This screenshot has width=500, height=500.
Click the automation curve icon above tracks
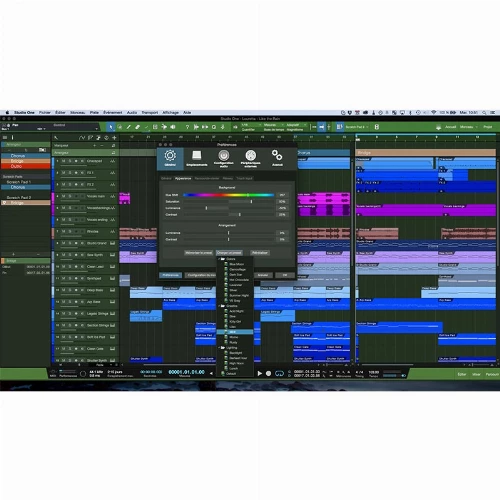tap(82, 138)
